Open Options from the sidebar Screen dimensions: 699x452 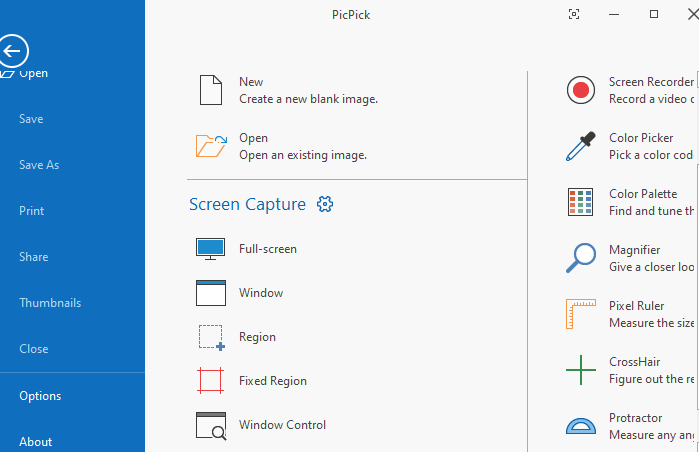40,396
